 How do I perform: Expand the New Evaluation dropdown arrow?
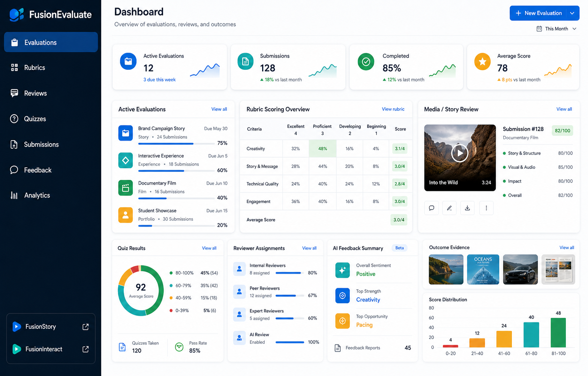coord(572,13)
